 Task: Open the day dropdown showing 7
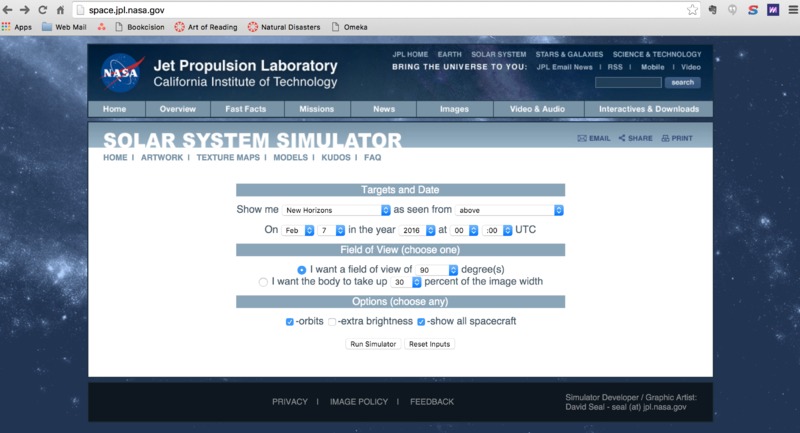click(x=331, y=231)
